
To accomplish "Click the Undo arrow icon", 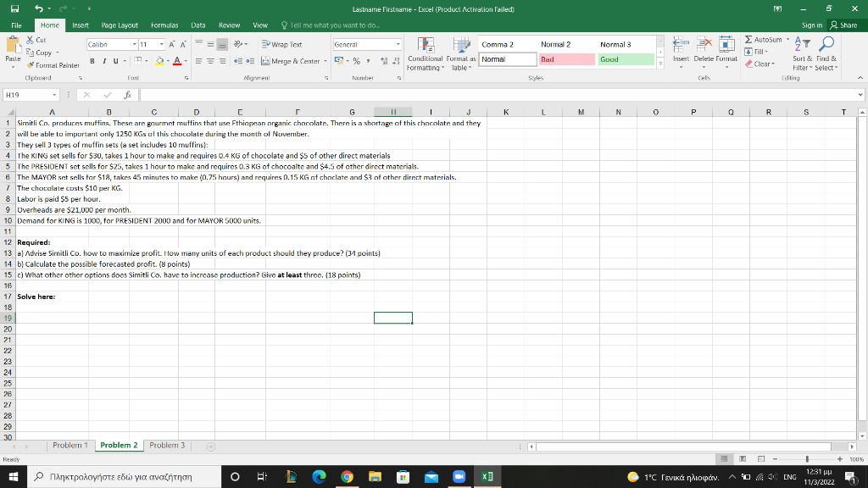I will point(39,8).
